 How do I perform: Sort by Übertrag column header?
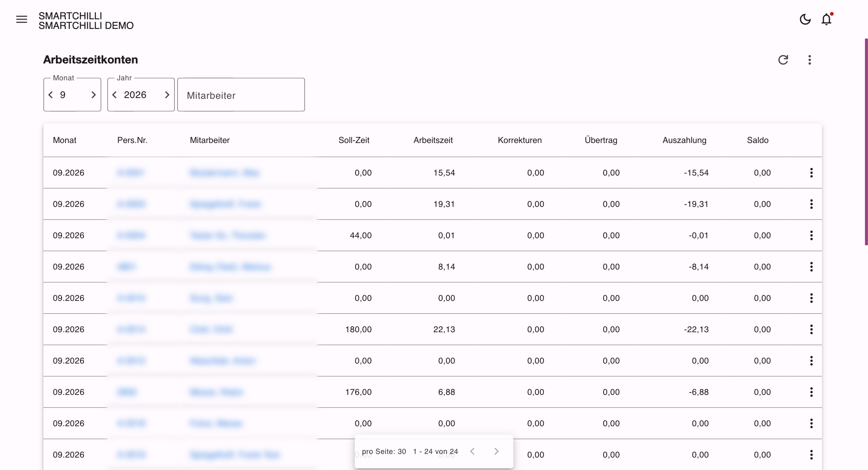click(601, 140)
